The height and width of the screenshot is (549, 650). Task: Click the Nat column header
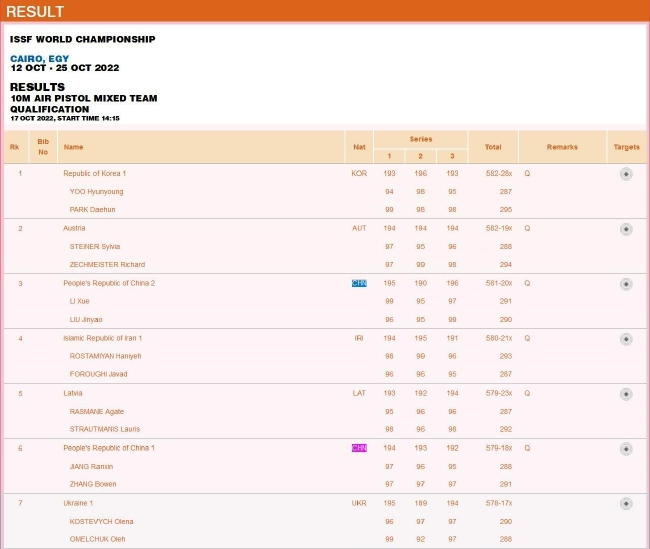tap(359, 147)
